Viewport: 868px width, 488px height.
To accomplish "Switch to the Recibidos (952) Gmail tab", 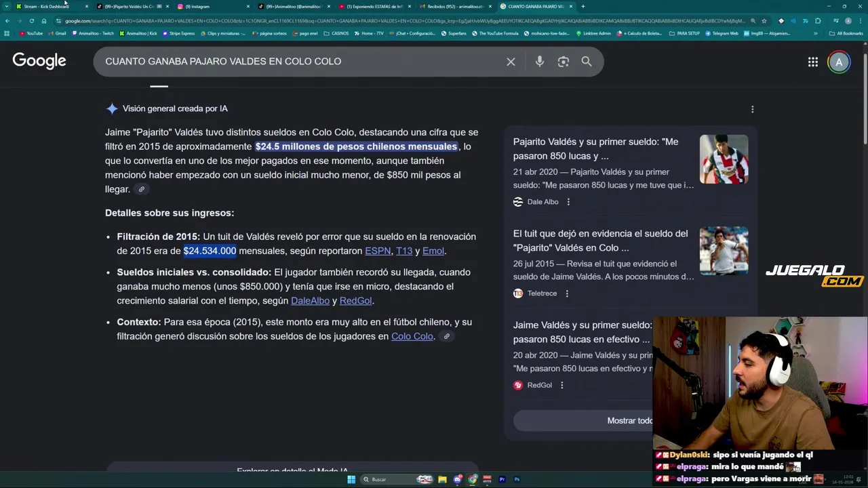I will [x=454, y=6].
